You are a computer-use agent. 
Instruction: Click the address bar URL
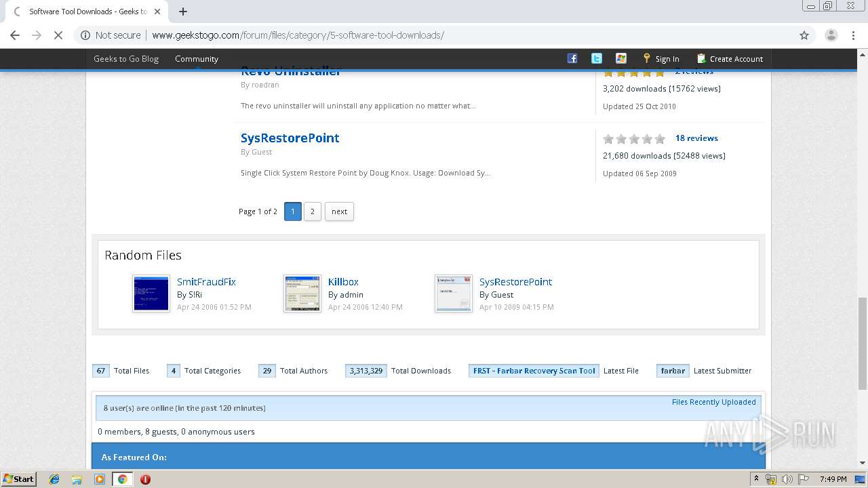point(298,35)
